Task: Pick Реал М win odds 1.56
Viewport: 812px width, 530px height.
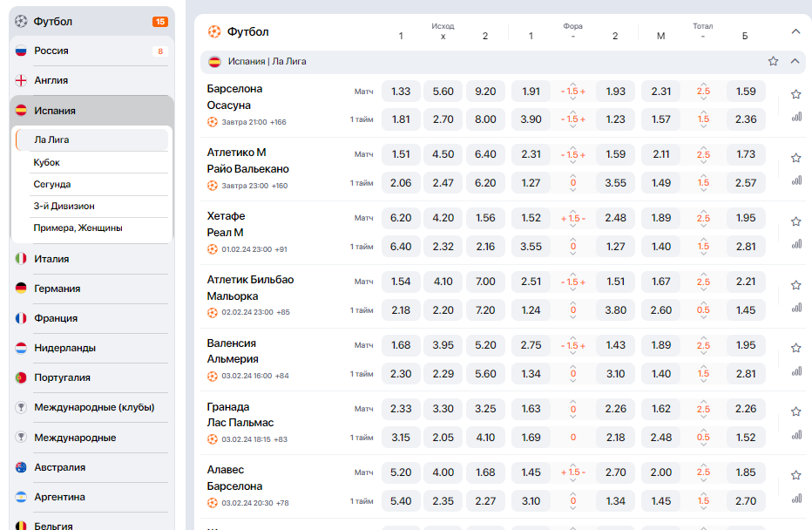Action: [x=485, y=218]
